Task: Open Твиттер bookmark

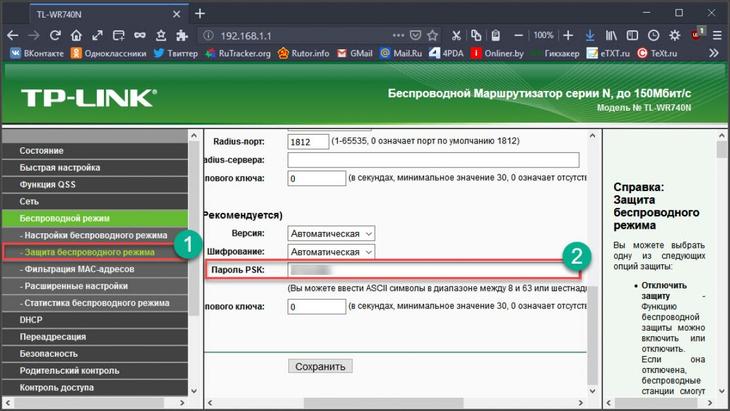Action: pyautogui.click(x=175, y=53)
